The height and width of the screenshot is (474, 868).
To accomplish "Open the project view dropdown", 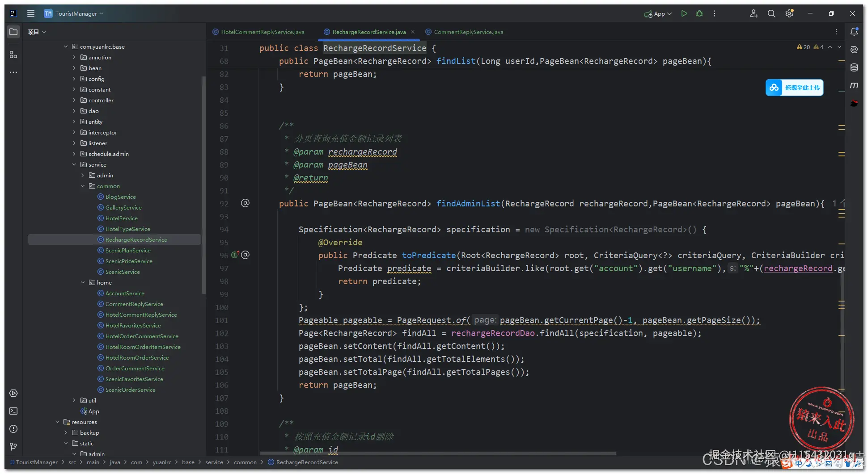I will click(x=37, y=32).
